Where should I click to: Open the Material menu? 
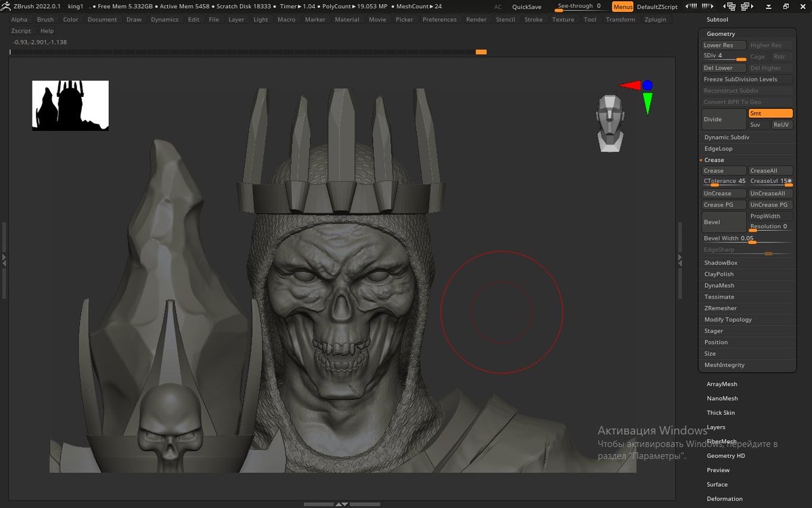347,20
